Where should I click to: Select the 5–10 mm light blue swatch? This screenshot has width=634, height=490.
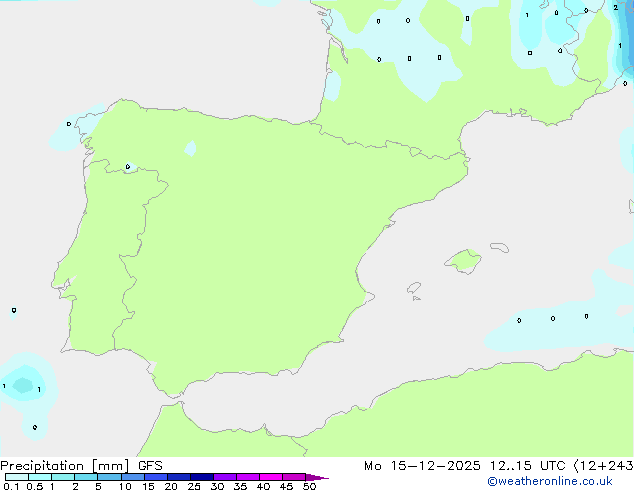pos(109,477)
